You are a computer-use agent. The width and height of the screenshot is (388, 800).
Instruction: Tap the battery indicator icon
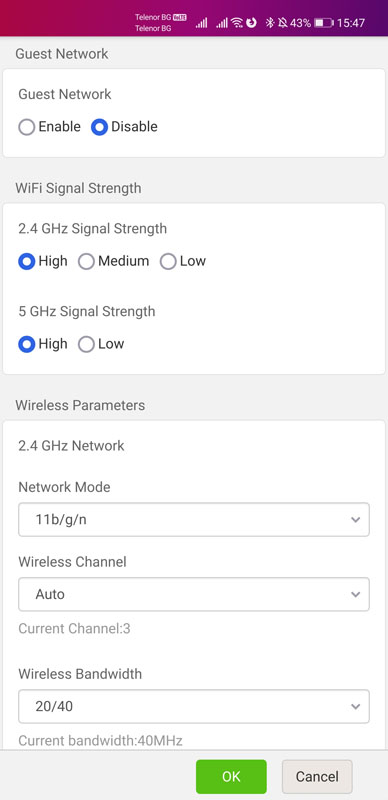[x=324, y=23]
